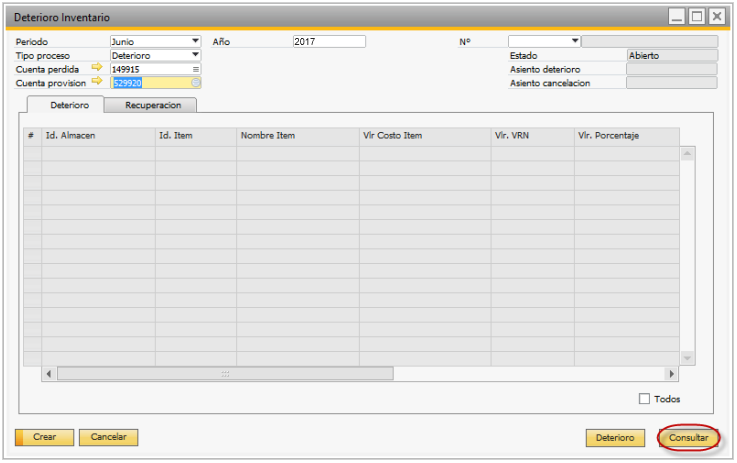Switch to the Recuperacion tab
737x463 pixels.
click(x=153, y=105)
